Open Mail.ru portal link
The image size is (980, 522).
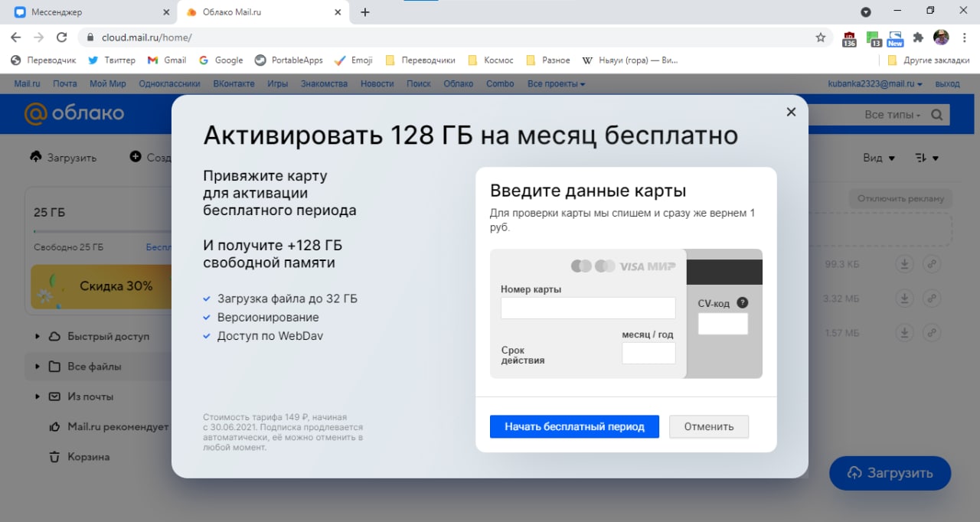coord(27,83)
